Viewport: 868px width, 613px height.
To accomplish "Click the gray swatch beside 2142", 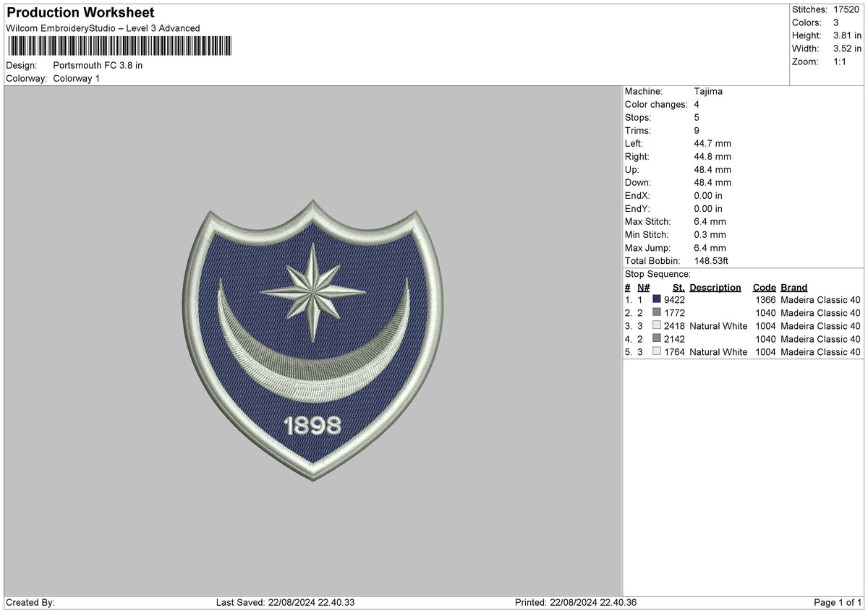I will coord(657,338).
